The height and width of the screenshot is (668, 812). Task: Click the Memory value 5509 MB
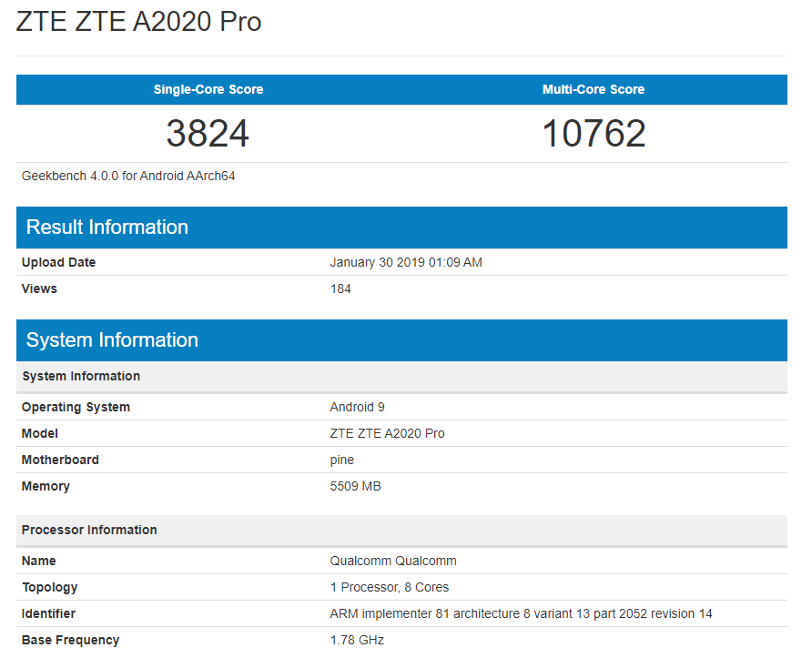(355, 486)
